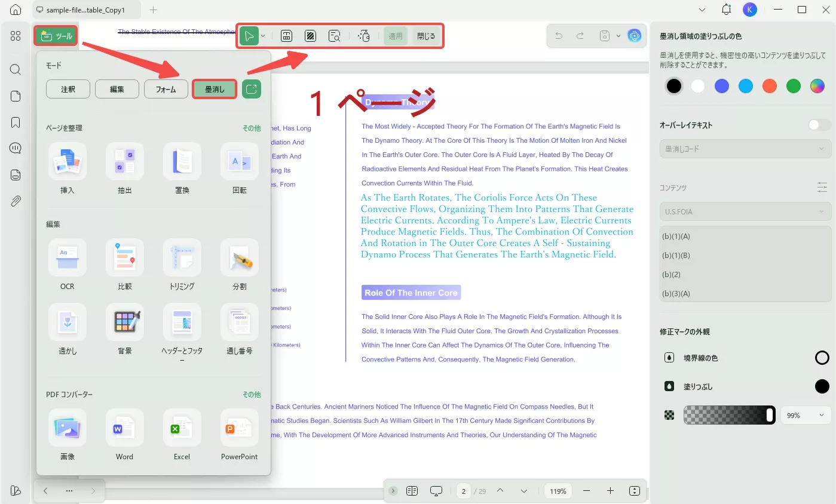Viewport: 836px width, 504px height.
Task: Click the home icon in the title bar
Action: click(16, 10)
